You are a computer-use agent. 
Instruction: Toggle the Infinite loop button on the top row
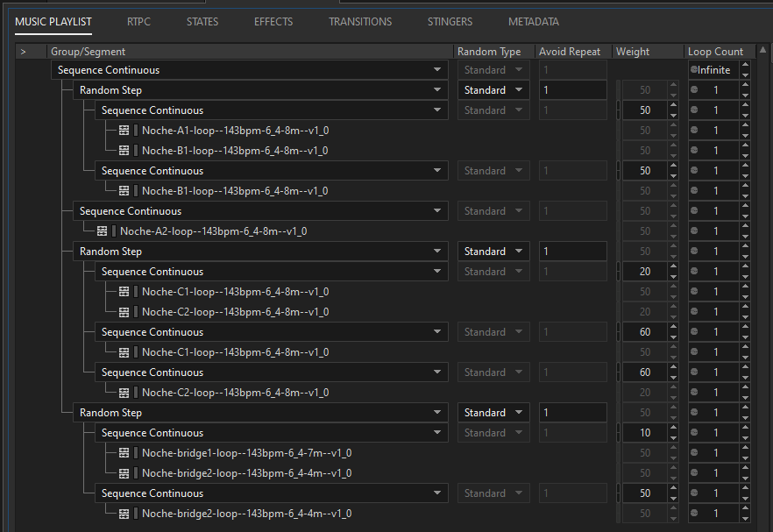coord(693,69)
